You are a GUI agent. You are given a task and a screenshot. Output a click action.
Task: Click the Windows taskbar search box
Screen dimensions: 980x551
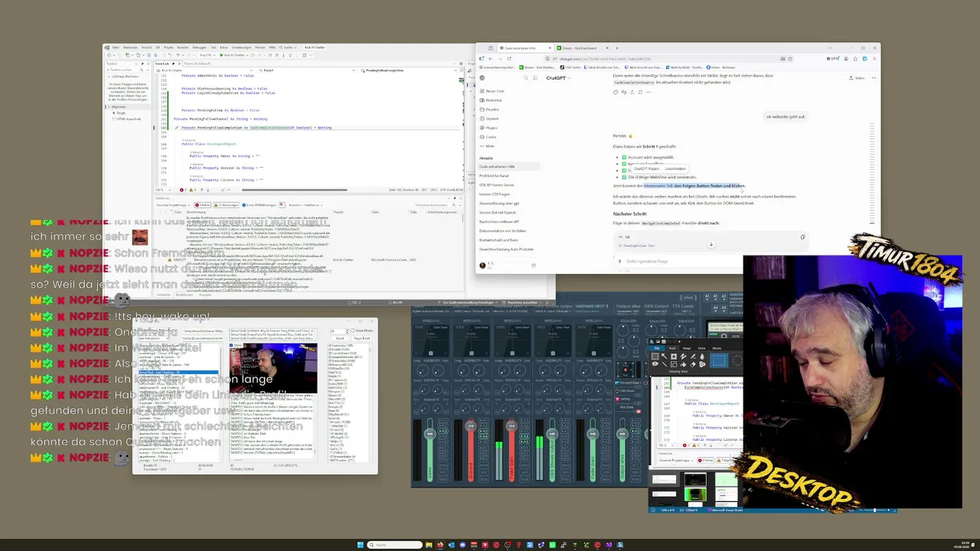point(395,545)
